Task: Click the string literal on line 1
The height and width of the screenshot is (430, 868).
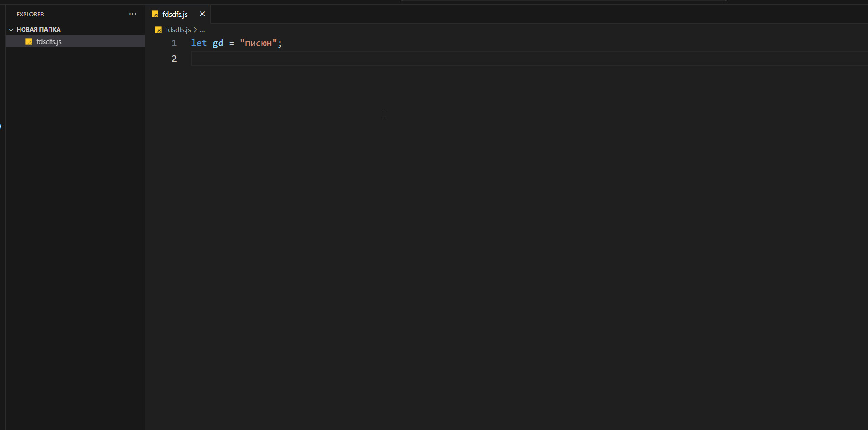Action: click(258, 44)
